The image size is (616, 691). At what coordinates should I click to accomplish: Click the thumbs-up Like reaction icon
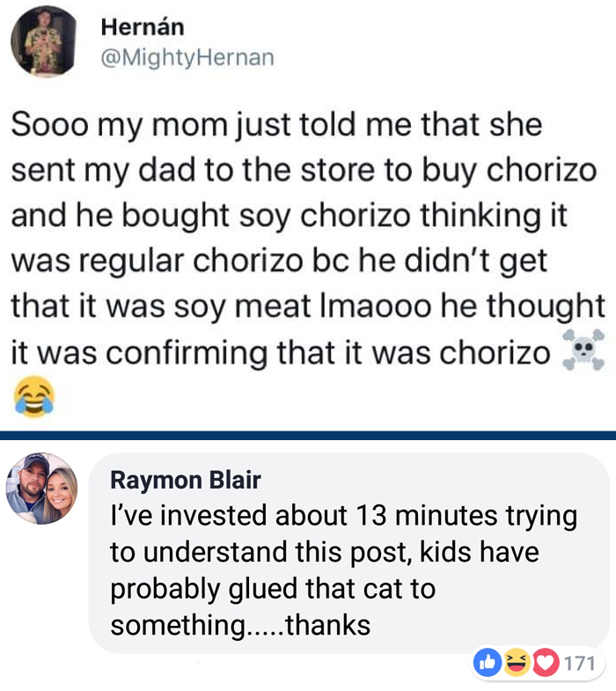click(488, 663)
